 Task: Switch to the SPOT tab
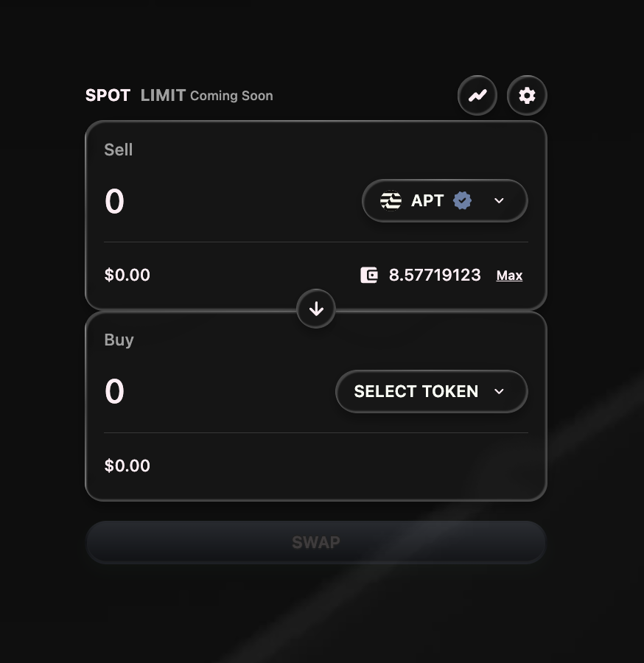tap(108, 96)
